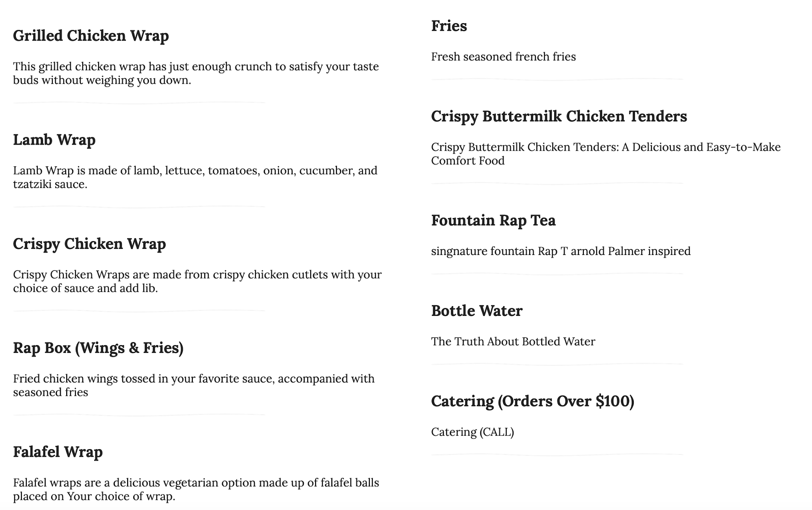Select the Bottle Water heading
This screenshot has width=812, height=510.
pyautogui.click(x=477, y=311)
